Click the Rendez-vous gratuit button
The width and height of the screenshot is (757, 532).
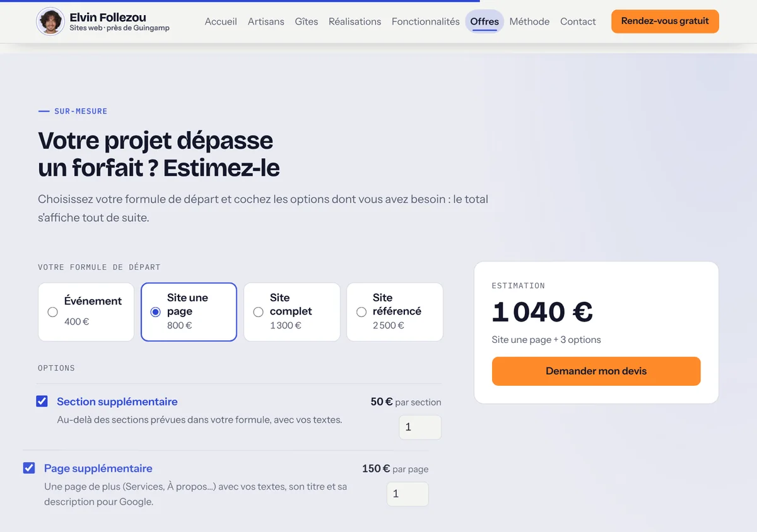665,21
